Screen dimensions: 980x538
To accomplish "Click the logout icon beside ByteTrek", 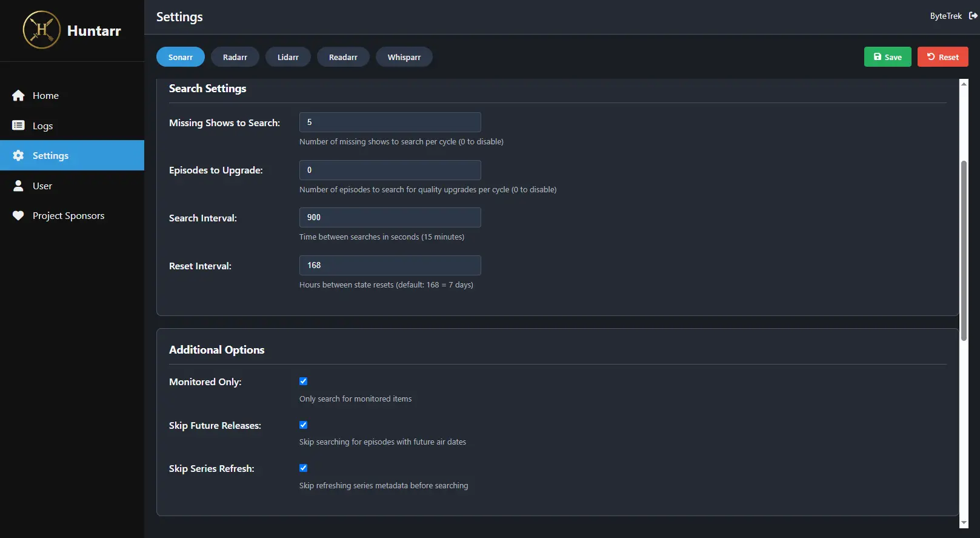I will [x=973, y=16].
